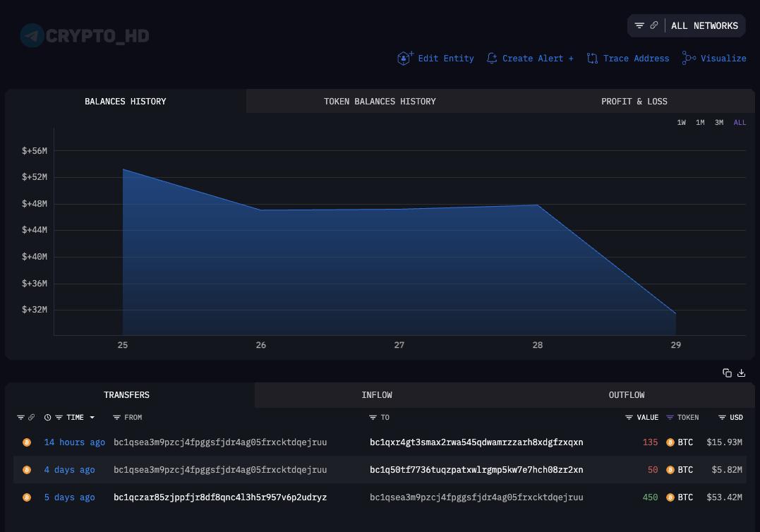
Task: Click the Create Alert + button
Action: pos(538,58)
